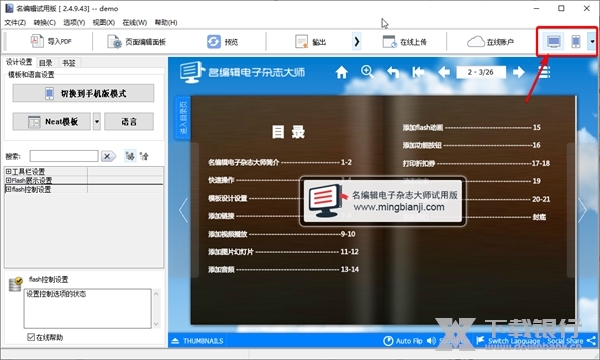Image resolution: width=600 pixels, height=360 pixels.
Task: Open the 在线(W) menu
Action: (x=135, y=23)
